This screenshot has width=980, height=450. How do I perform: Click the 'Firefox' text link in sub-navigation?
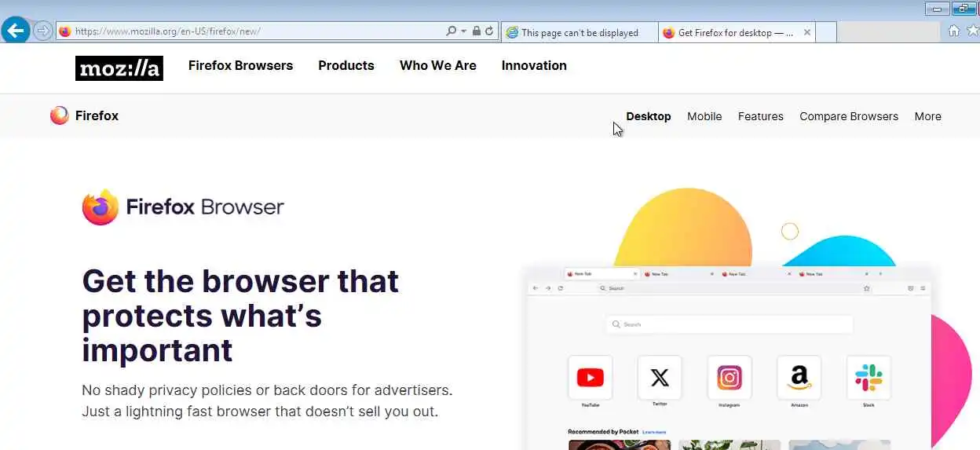click(97, 115)
